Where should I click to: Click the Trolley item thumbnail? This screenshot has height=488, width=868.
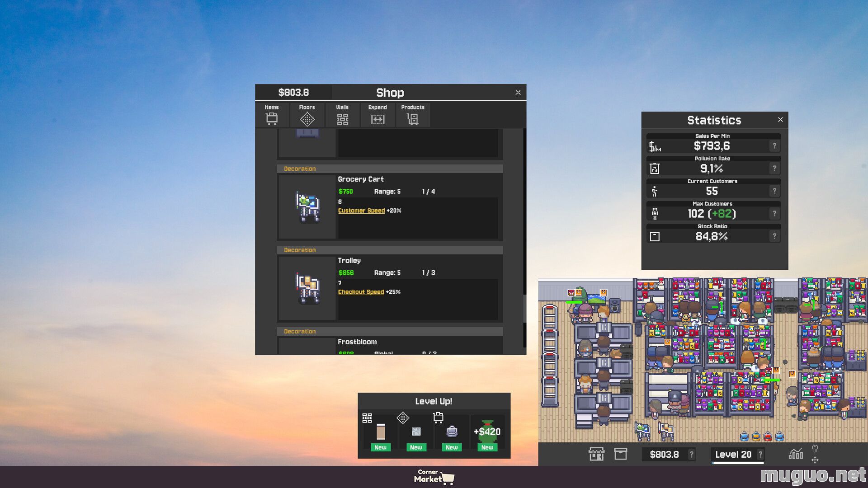[x=307, y=288]
